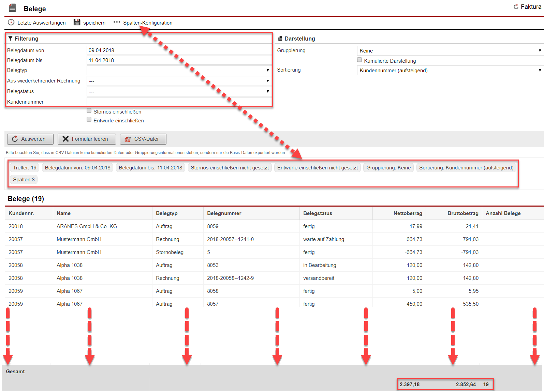Viewport: 544px width, 392px height.
Task: Run the Auswerten button
Action: tap(30, 139)
